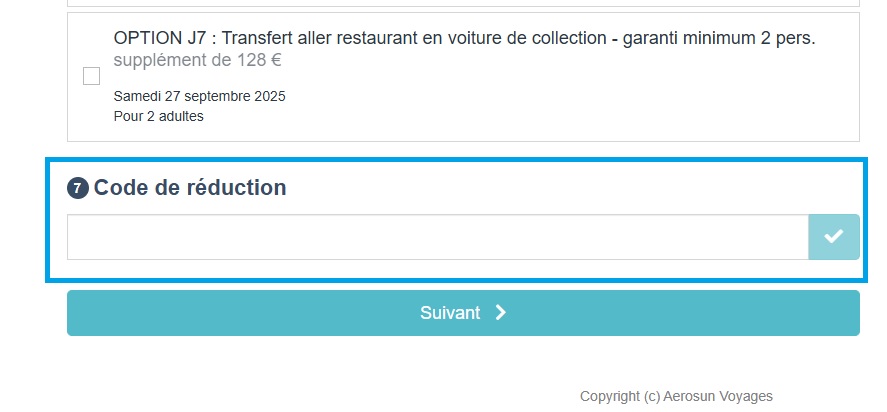Click the "Code de réduction" heading
Screen dimensions: 887x412
(x=190, y=188)
